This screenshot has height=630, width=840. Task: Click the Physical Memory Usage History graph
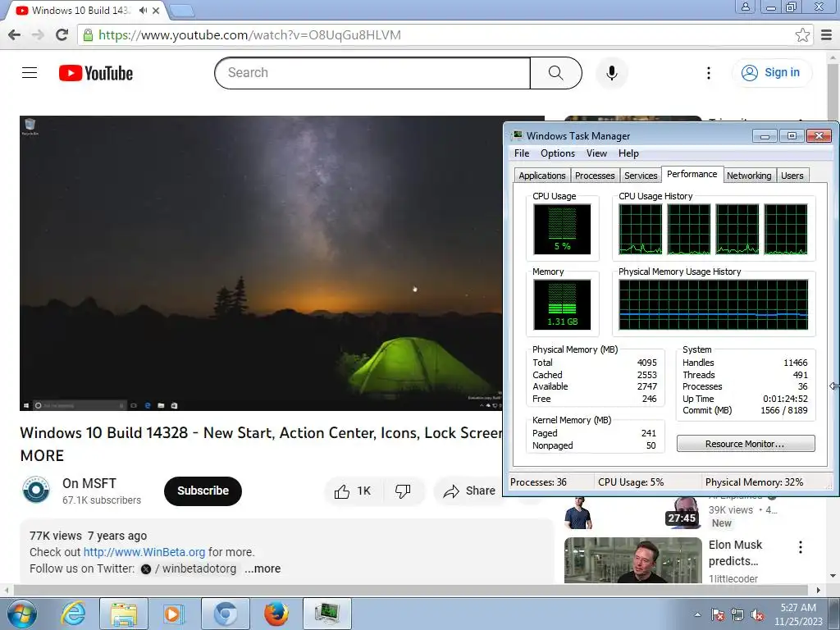(713, 305)
